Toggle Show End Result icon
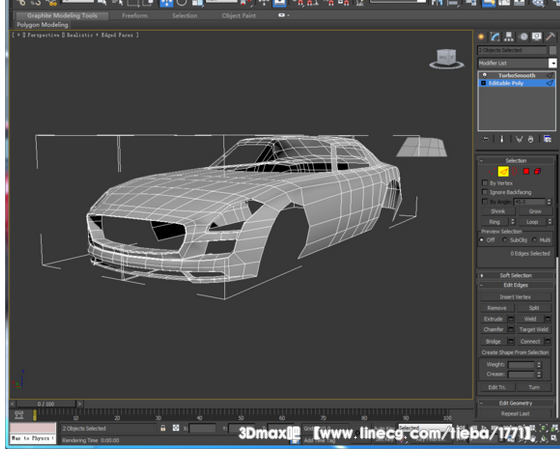This screenshot has width=560, height=450. point(502,139)
